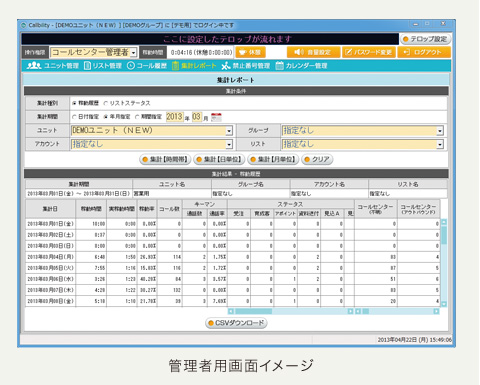
Task: Click the 10:00 working time cell
Action: 91,224
